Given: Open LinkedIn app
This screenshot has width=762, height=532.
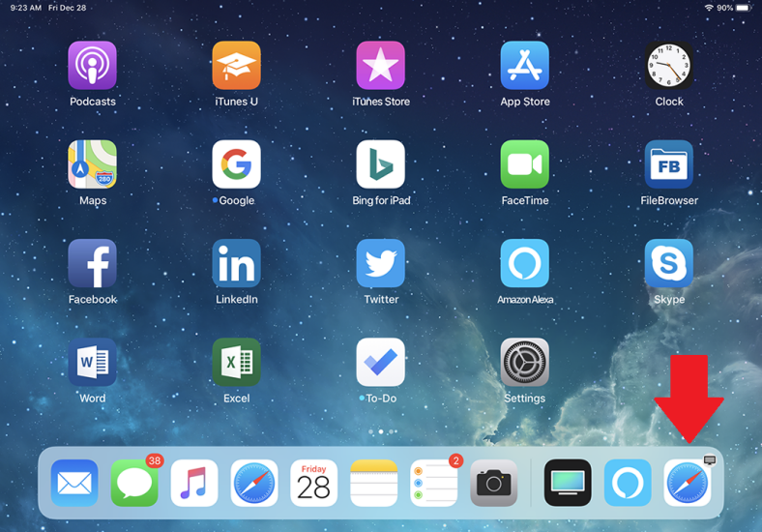Looking at the screenshot, I should (236, 263).
